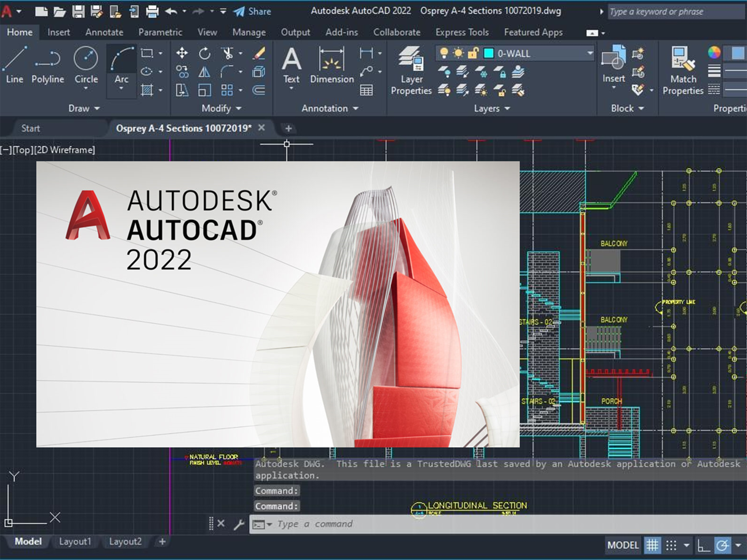Toggle polar tracking in status bar
Viewport: 747px width, 560px height.
click(722, 545)
